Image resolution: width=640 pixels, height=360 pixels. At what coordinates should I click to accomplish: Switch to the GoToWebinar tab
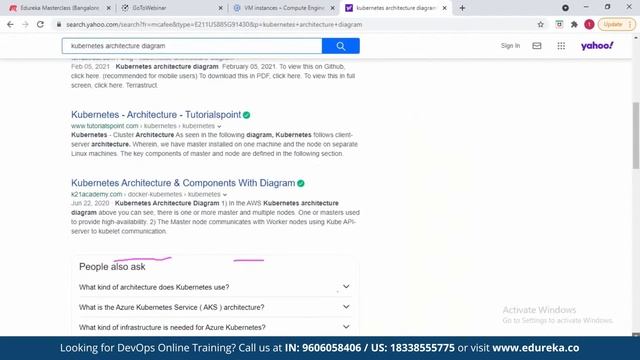pyautogui.click(x=171, y=8)
